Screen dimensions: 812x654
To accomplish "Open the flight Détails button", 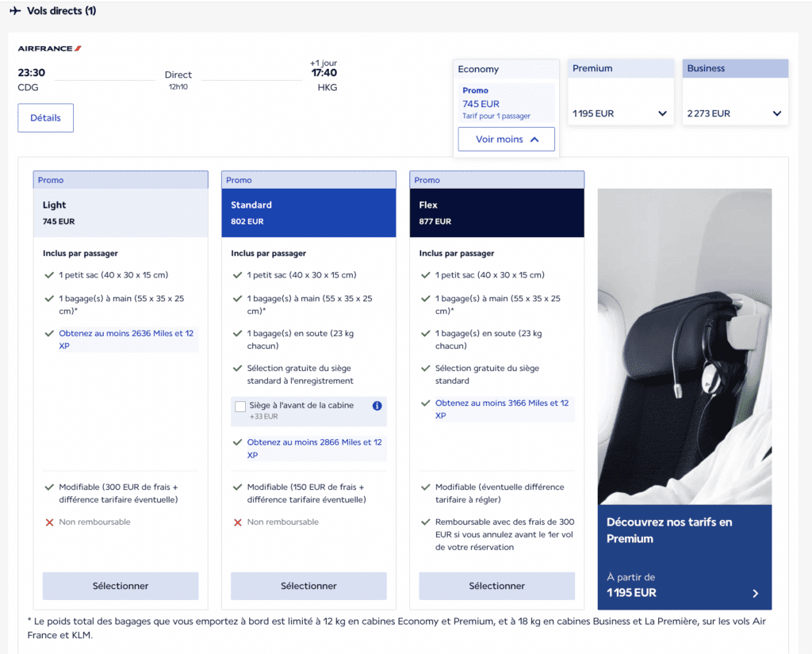I will coord(45,117).
